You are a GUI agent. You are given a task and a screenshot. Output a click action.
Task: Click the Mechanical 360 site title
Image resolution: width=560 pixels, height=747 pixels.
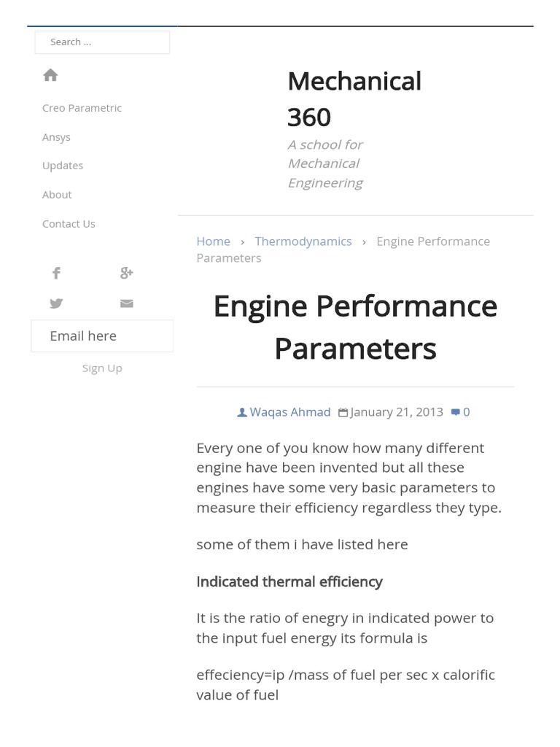pos(354,98)
